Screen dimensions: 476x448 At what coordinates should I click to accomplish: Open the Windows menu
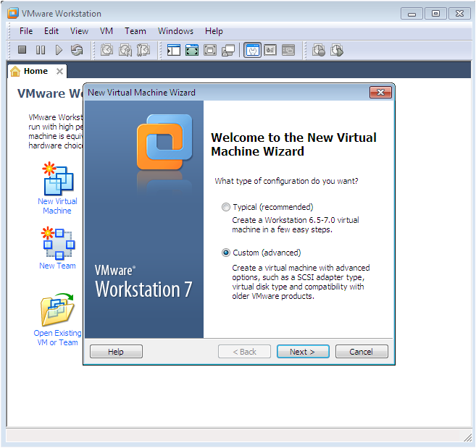click(175, 31)
